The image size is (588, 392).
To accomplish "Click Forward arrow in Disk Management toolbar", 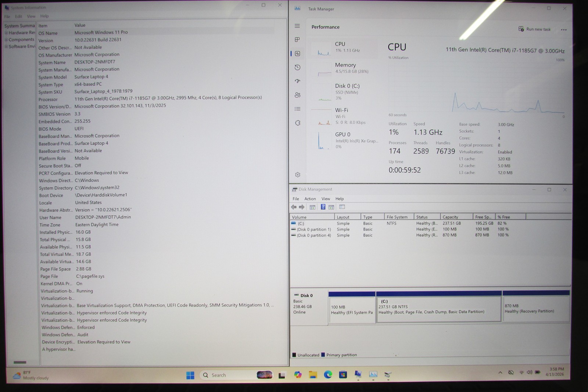I will pos(302,207).
